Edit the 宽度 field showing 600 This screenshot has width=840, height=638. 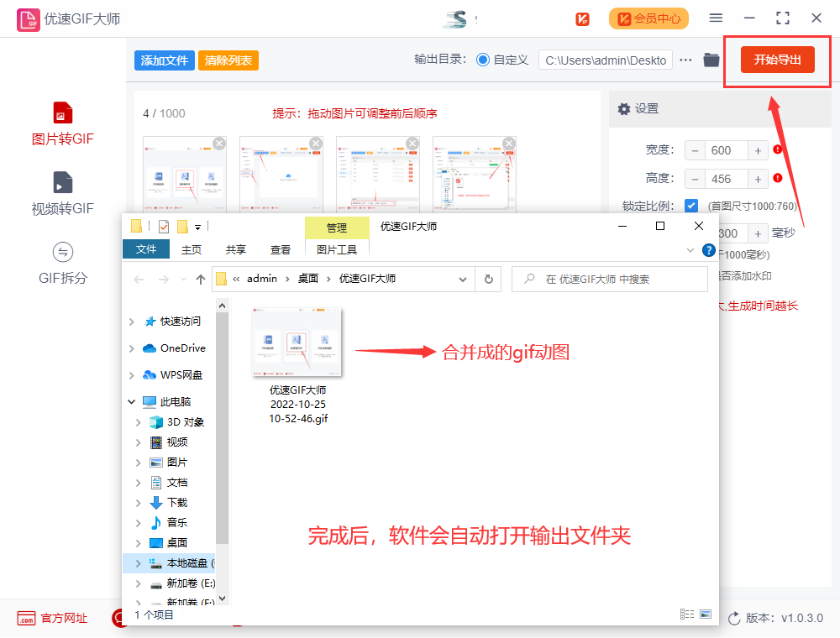(x=726, y=151)
